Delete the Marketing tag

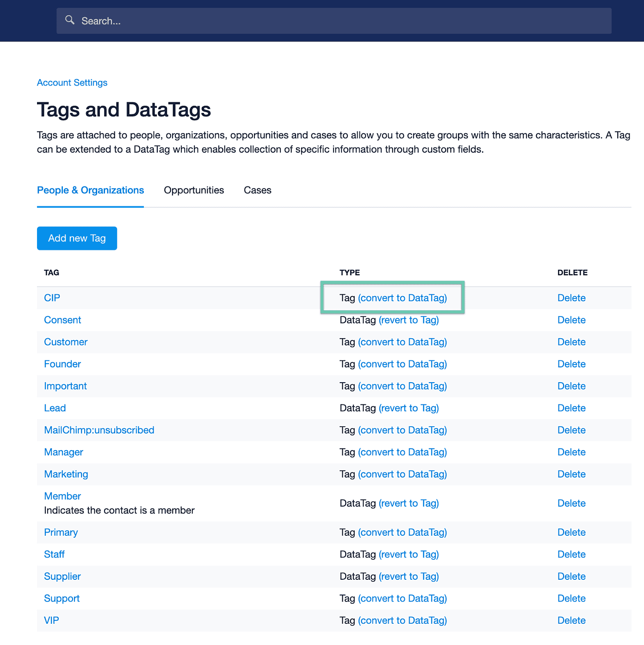[x=571, y=474]
